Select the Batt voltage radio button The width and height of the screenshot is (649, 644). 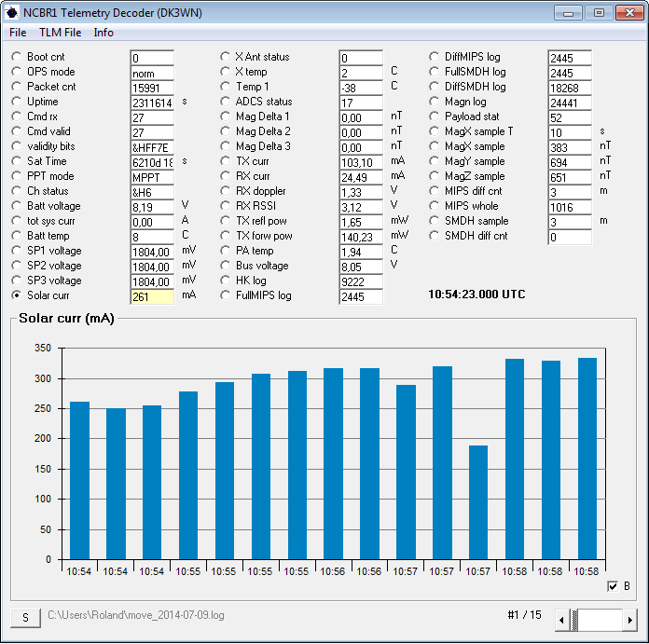tap(17, 206)
